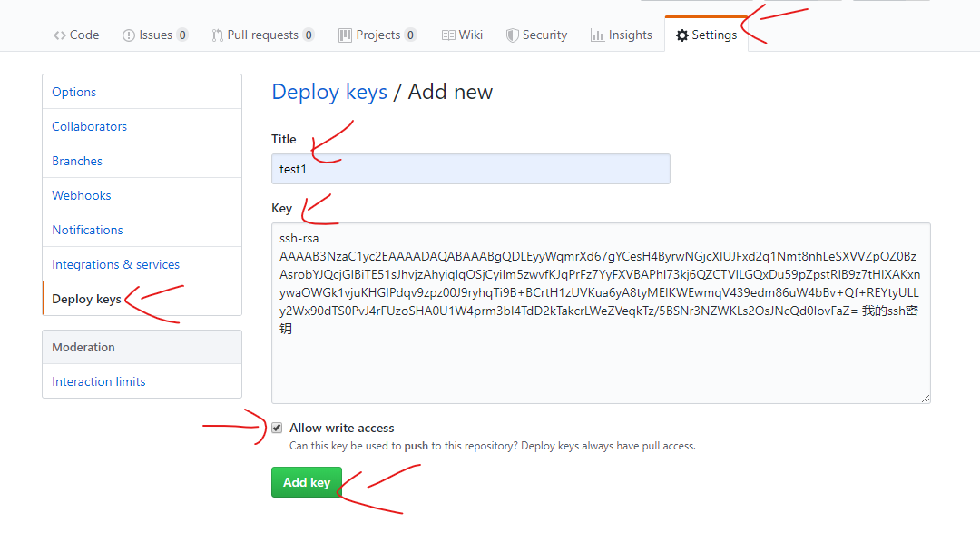The width and height of the screenshot is (980, 533).
Task: Click the Code tab angle-brackets icon
Action: (59, 35)
